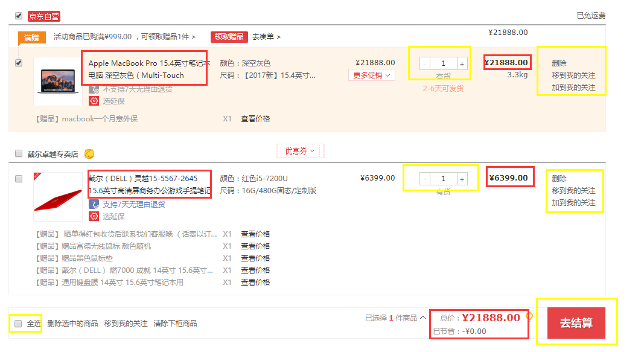
Task: Expand the 更多促销 dropdown
Action: coord(371,75)
